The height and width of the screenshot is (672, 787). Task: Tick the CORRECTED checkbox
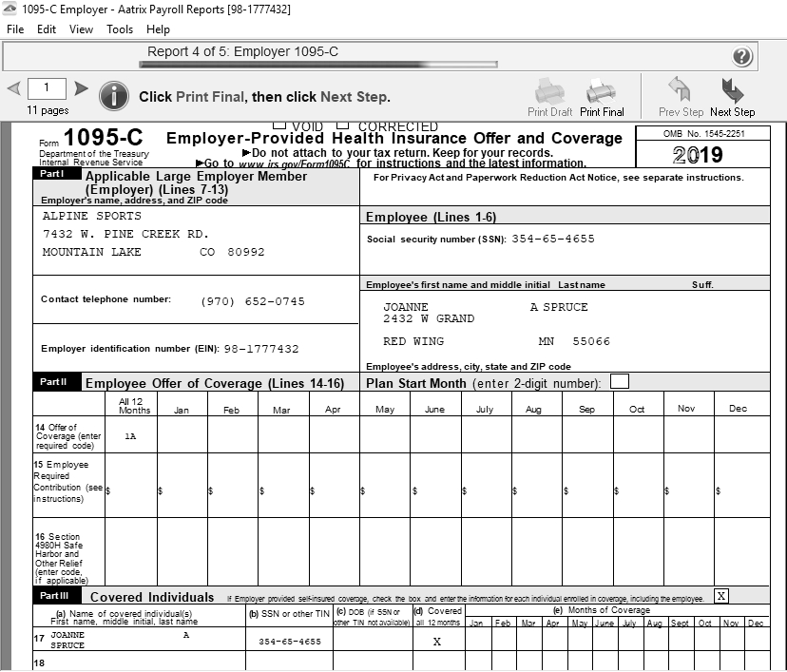342,125
